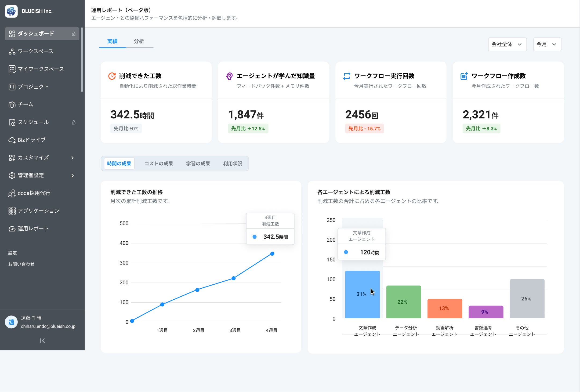Select the 実績 tab
The image size is (580, 392).
pos(112,41)
